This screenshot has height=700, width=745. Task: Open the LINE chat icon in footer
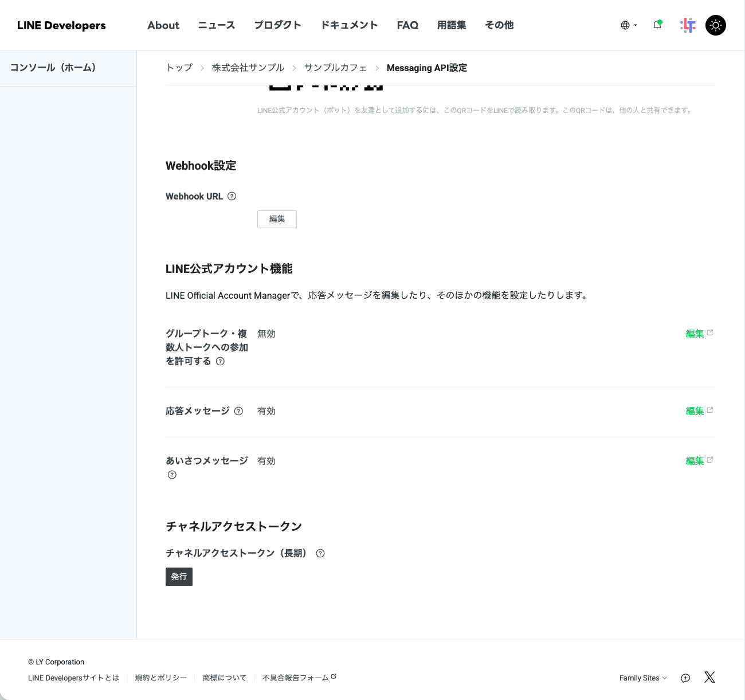tap(685, 678)
